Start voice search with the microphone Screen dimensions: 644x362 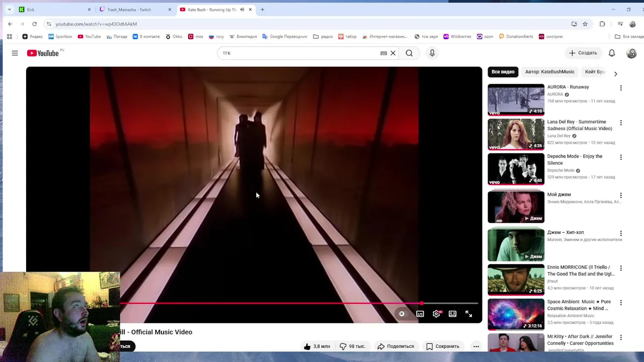click(432, 53)
